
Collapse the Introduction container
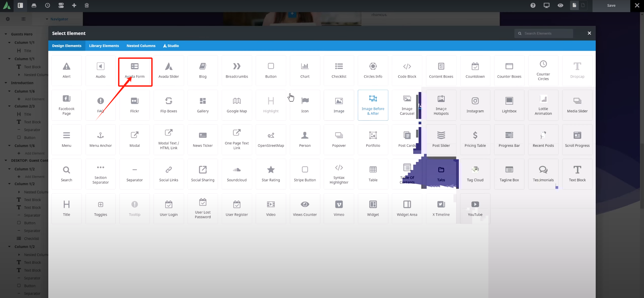tap(6, 83)
